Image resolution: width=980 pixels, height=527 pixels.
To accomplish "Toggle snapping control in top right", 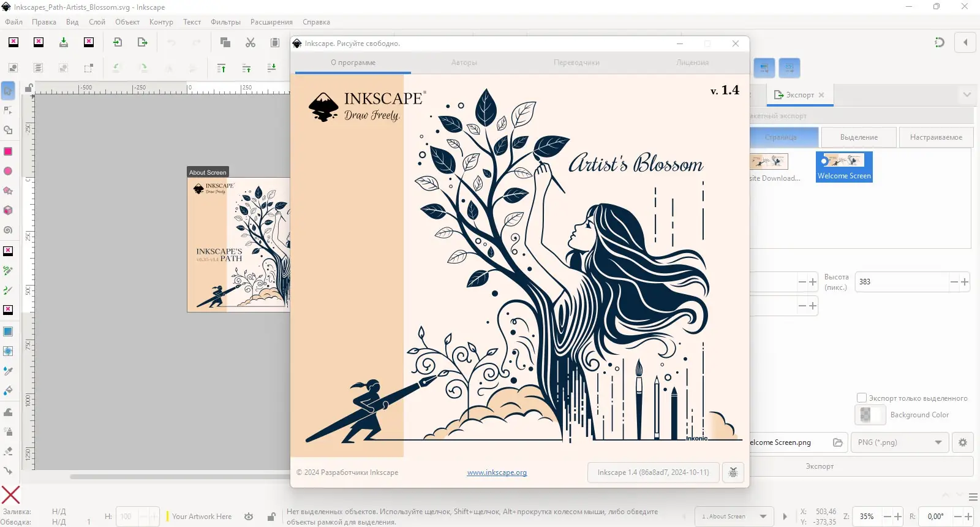I will click(x=940, y=42).
